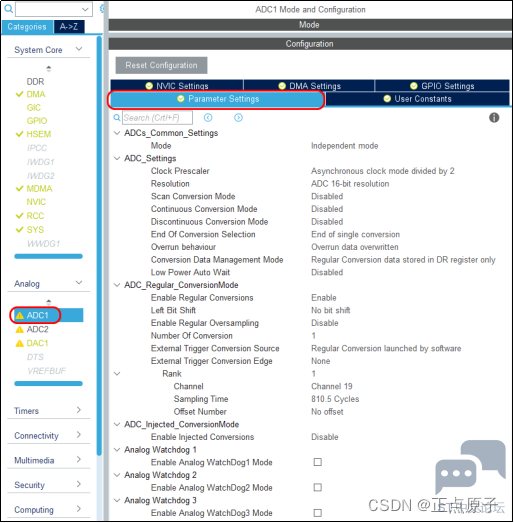Click the ADC2 warning triangle icon
The height and width of the screenshot is (523, 514).
click(20, 330)
